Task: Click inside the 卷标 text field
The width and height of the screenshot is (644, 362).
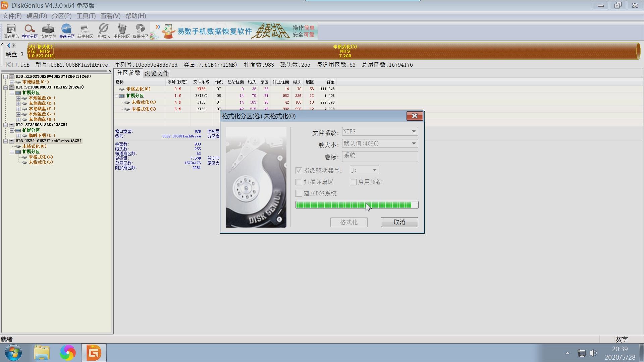Action: pyautogui.click(x=380, y=156)
